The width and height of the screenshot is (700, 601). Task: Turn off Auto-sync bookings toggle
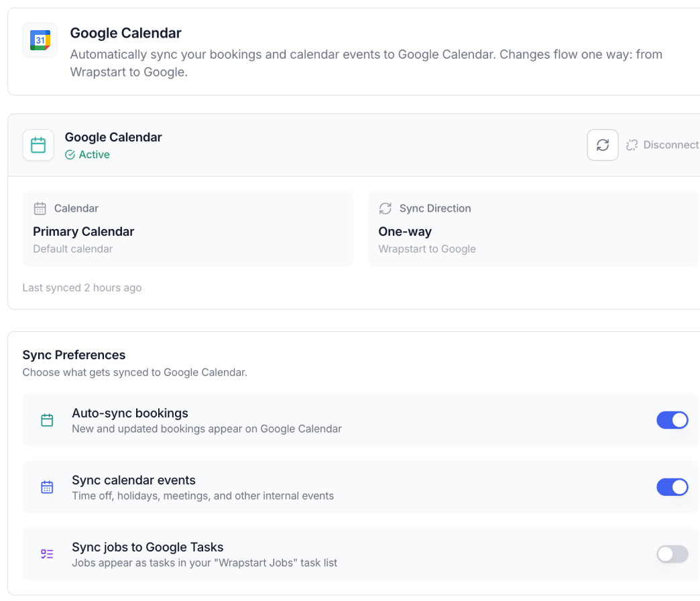[x=673, y=420]
